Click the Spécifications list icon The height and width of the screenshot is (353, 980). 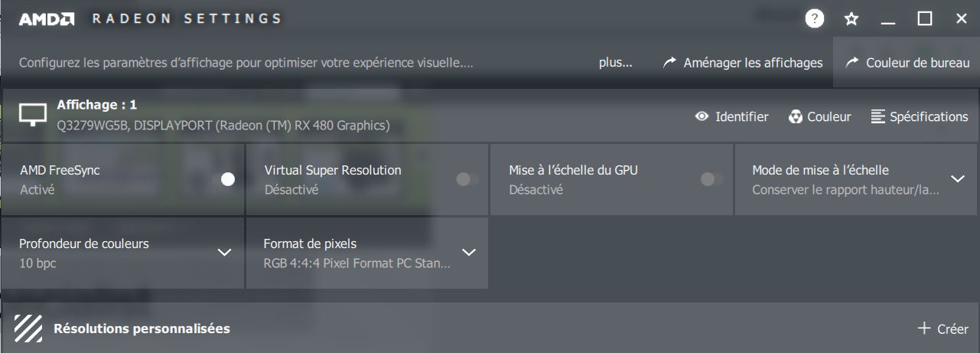[878, 116]
